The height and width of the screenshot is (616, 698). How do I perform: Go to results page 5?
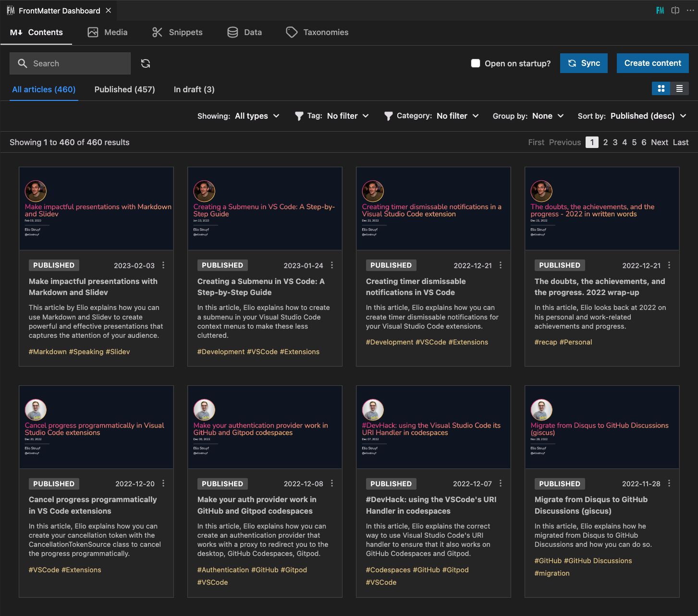[634, 142]
